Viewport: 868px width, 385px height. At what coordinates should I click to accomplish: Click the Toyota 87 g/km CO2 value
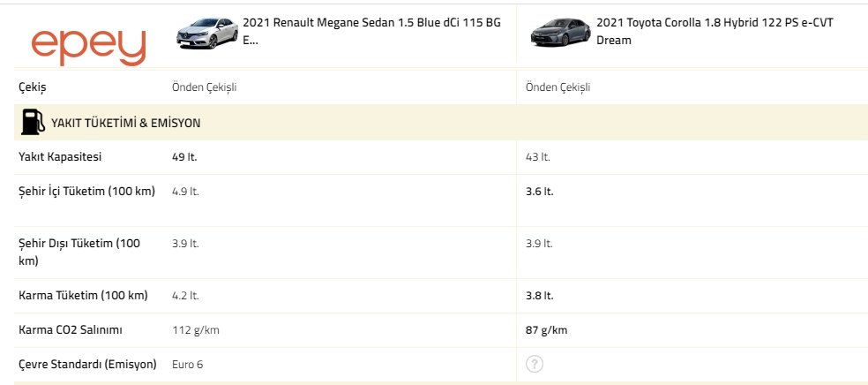pos(546,330)
